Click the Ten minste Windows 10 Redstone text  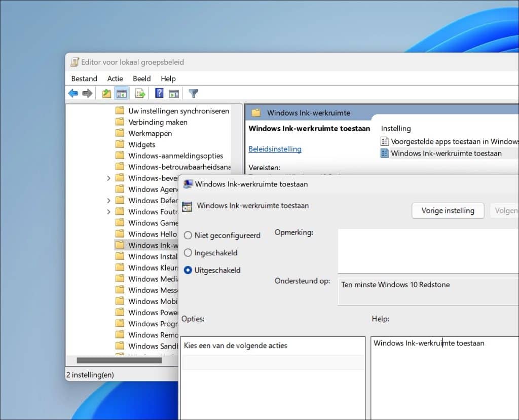tap(395, 285)
